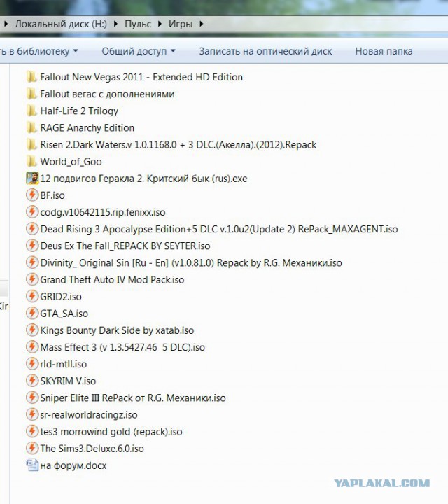This screenshot has width=448, height=504.
Task: Click Игры segment in address bar
Action: (x=181, y=24)
